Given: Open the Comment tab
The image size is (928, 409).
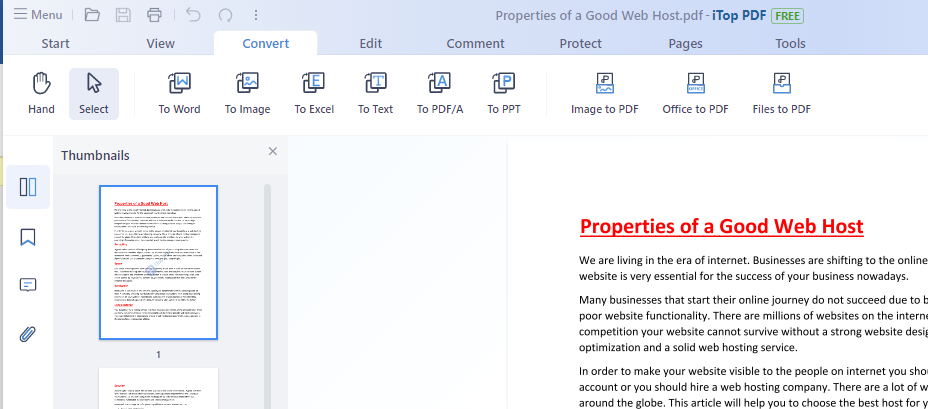Looking at the screenshot, I should tap(475, 43).
